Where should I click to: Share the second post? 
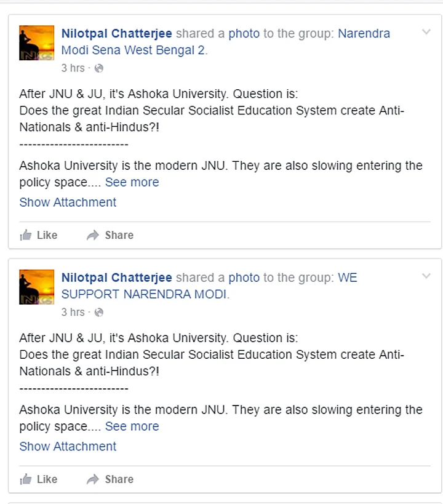[110, 479]
